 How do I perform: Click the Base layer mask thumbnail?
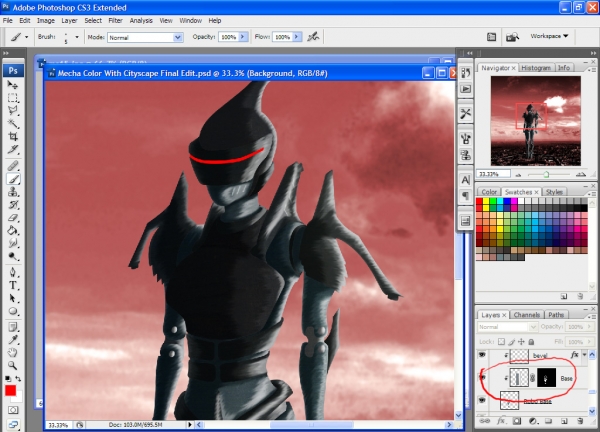[546, 378]
